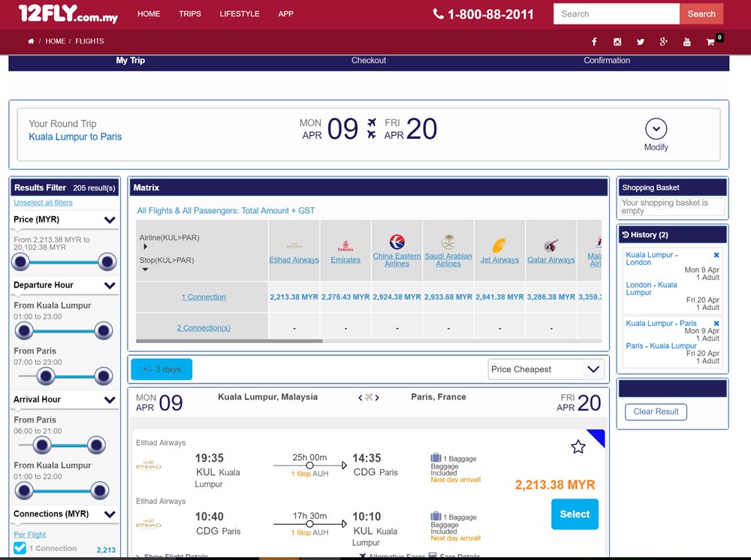Image resolution: width=751 pixels, height=560 pixels.
Task: Switch to the My Trip step tab
Action: 130,60
